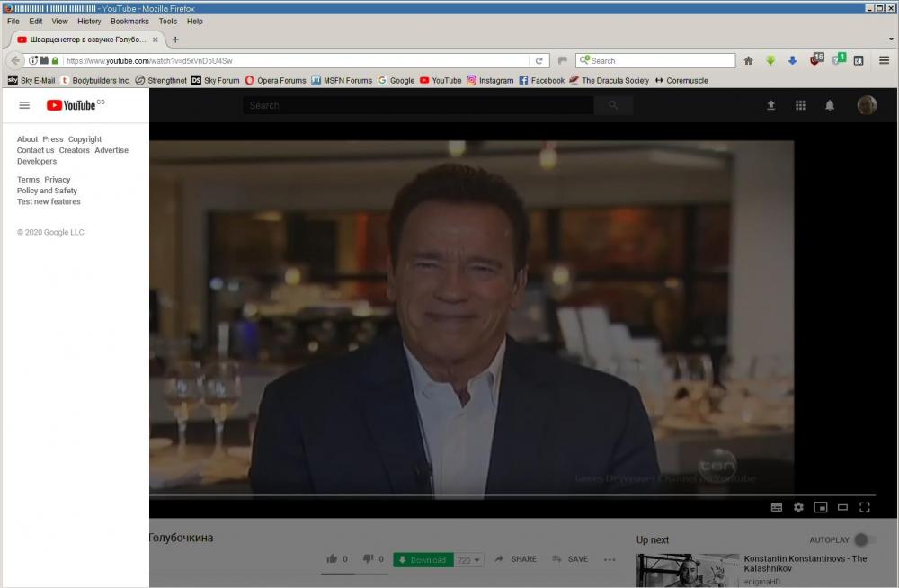Viewport: 899px width, 588px height.
Task: Open the Firefox hamburger menu
Action: click(x=884, y=60)
